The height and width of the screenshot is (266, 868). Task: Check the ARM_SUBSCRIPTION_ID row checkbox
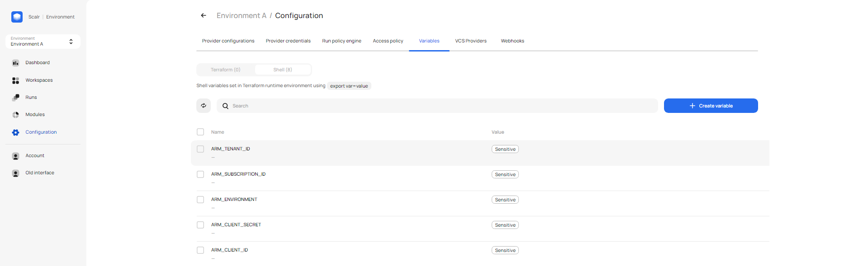point(200,174)
